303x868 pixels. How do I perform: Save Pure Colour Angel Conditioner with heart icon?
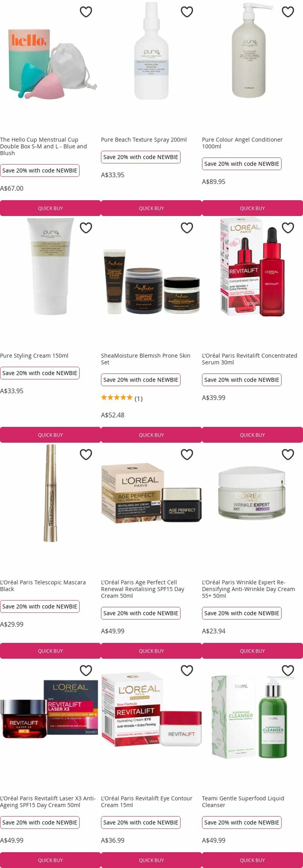(287, 12)
